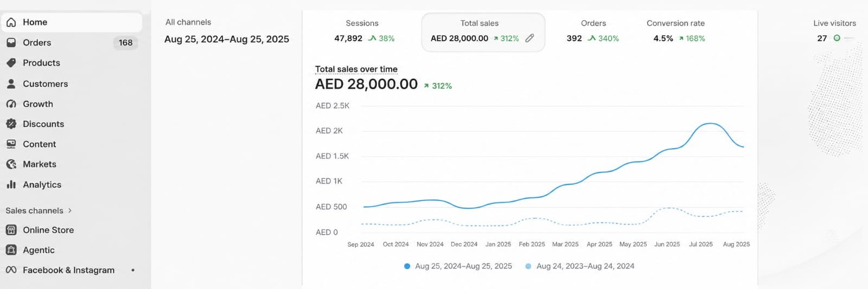868x289 pixels.
Task: Click legend label Aug 25, 2024–Aug 25, 2025
Action: click(x=463, y=266)
